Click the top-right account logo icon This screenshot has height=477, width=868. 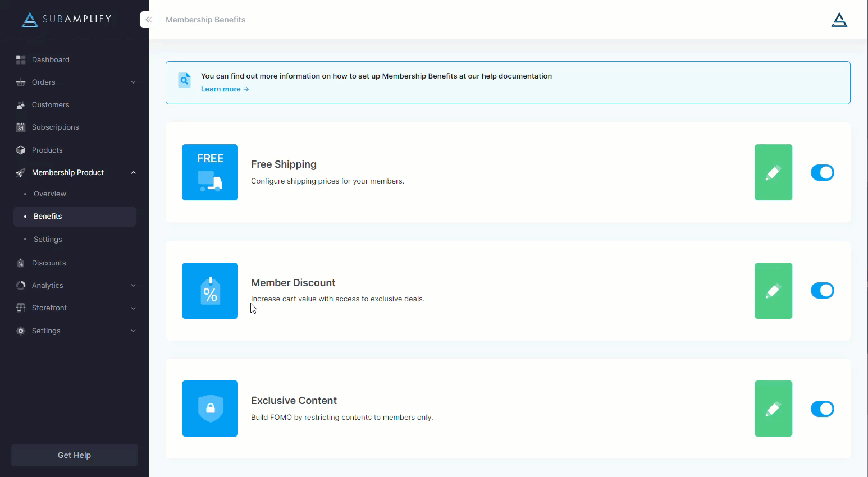(x=839, y=20)
